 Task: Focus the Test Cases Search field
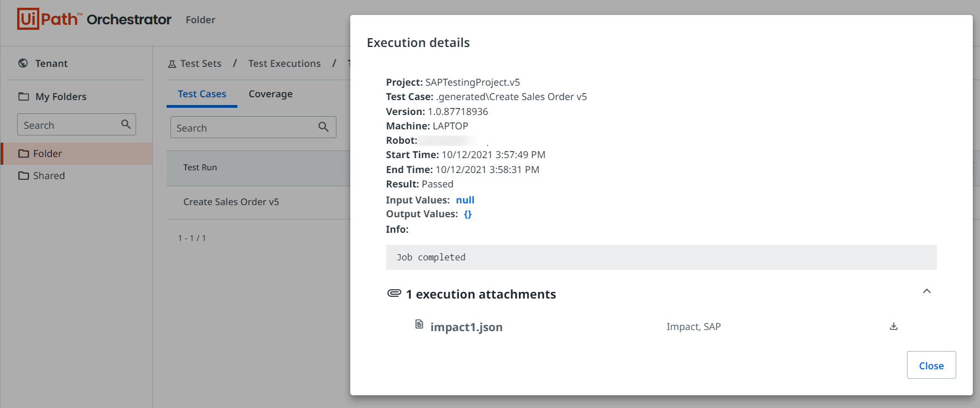point(253,127)
